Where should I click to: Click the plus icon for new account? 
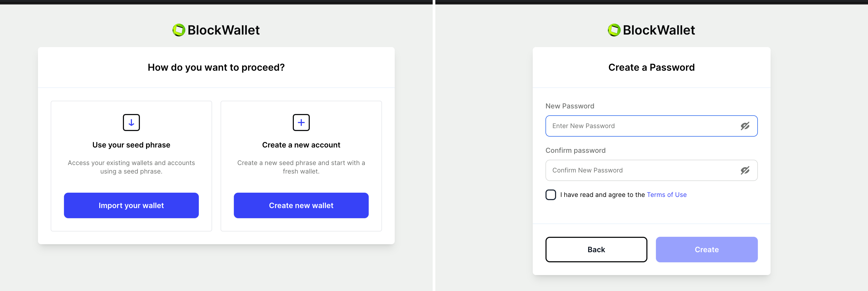[x=301, y=123]
